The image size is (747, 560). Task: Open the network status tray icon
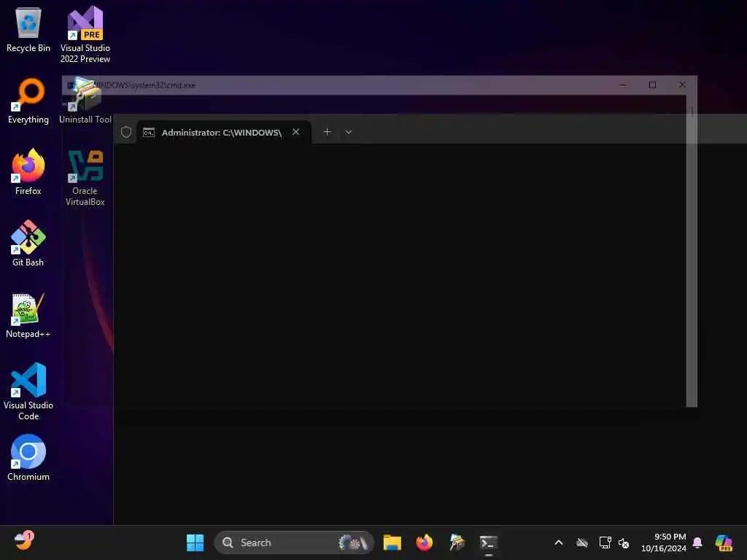605,542
